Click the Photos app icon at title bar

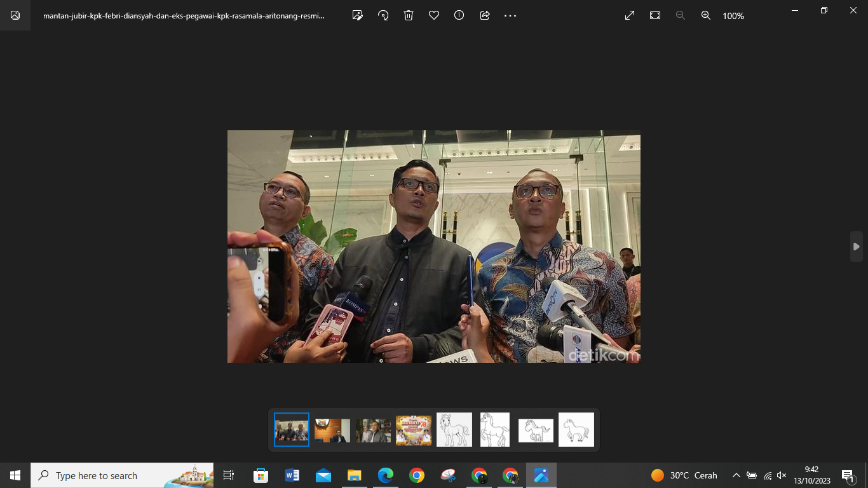[x=15, y=15]
